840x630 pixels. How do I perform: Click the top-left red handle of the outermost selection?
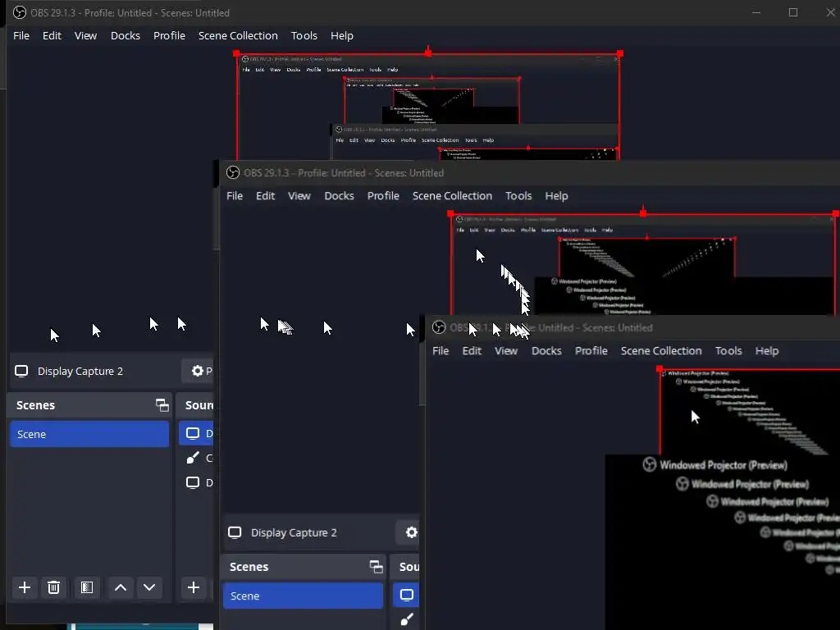click(236, 53)
